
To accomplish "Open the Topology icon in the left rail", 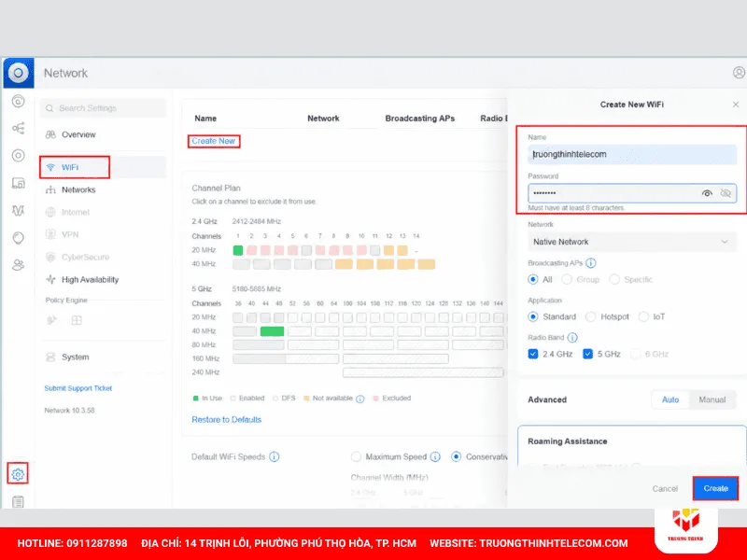I will [x=18, y=128].
